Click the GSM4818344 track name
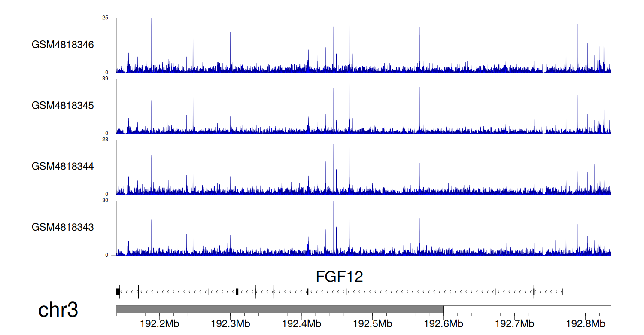Screen dimensions: 644x335 63,166
